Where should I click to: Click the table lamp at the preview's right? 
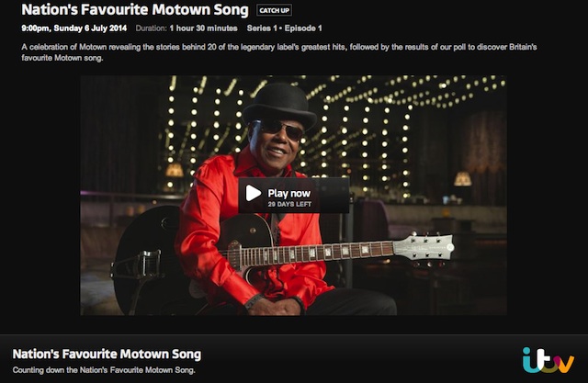pyautogui.click(x=462, y=179)
